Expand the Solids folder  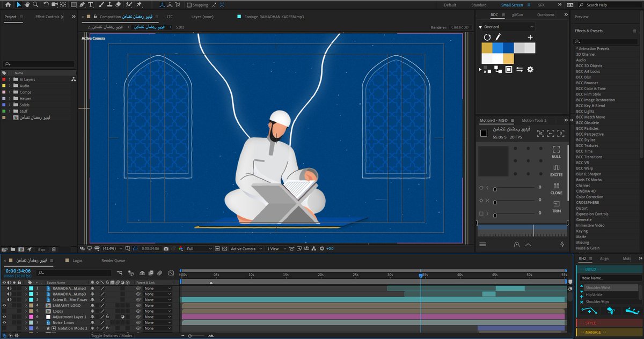click(x=9, y=105)
